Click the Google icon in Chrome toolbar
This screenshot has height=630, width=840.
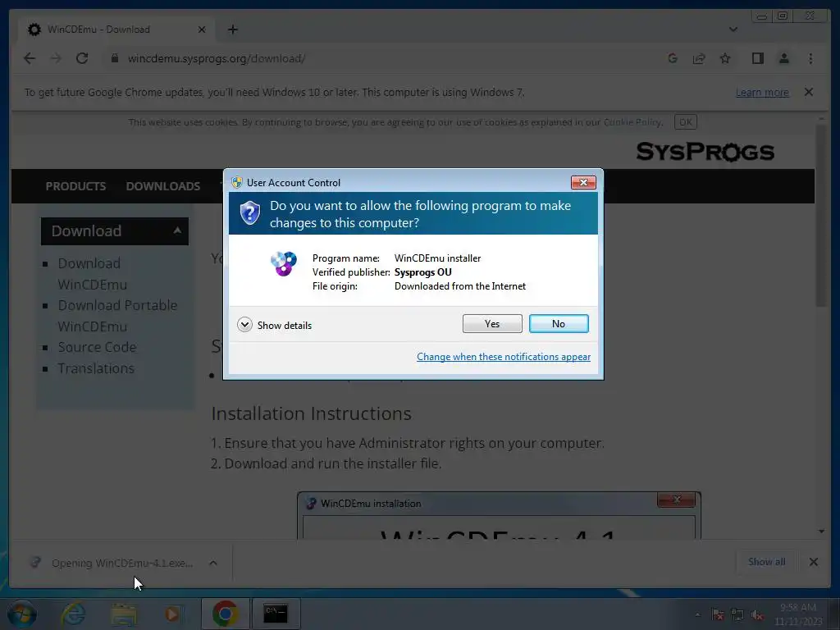point(673,58)
